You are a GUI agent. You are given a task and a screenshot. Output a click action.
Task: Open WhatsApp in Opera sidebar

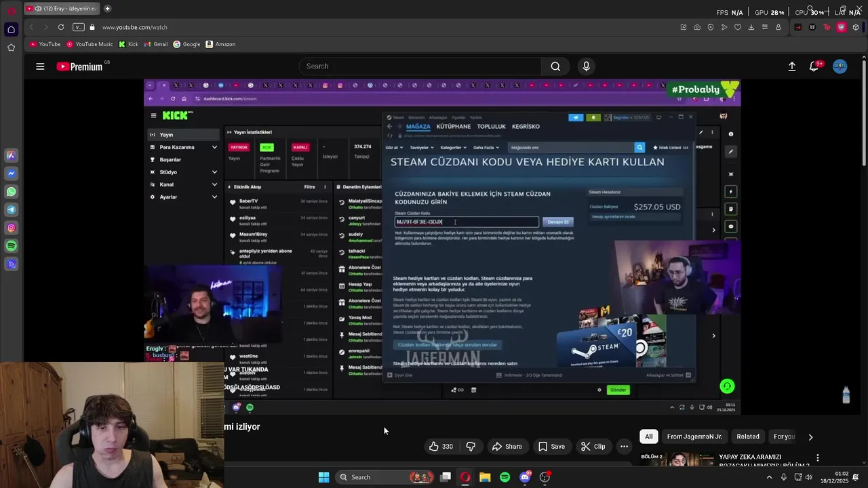(11, 192)
